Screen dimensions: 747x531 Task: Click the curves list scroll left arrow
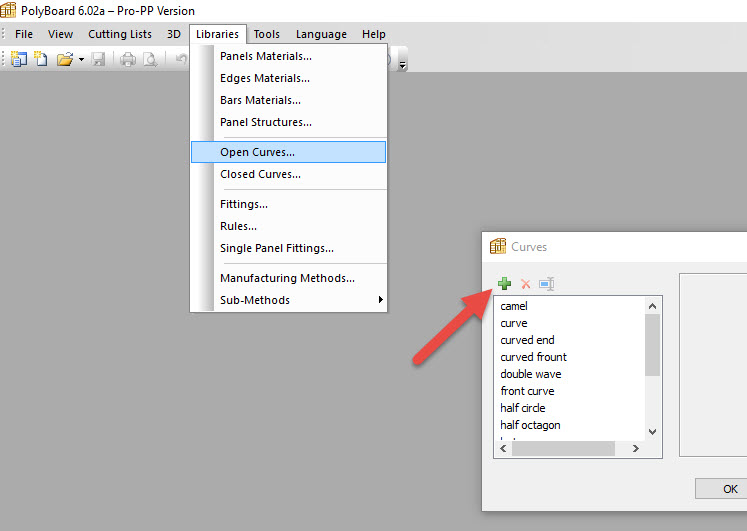coord(503,448)
